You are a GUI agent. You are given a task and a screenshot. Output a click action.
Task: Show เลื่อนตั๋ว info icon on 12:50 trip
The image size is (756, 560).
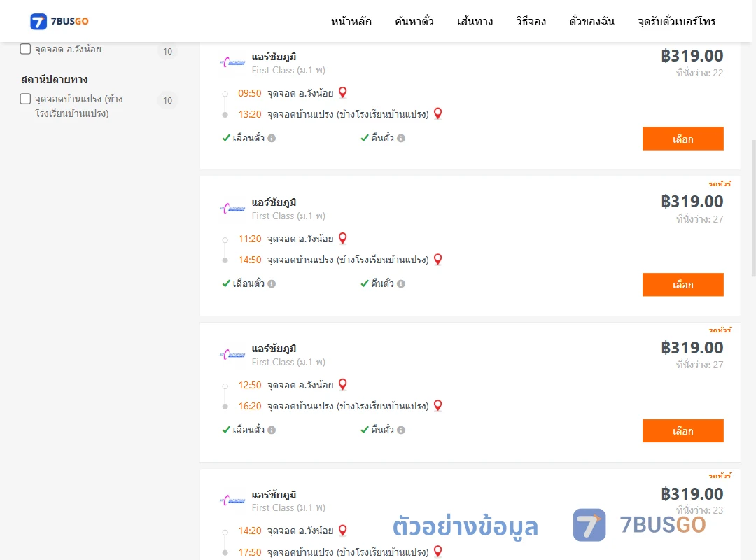coord(272,430)
